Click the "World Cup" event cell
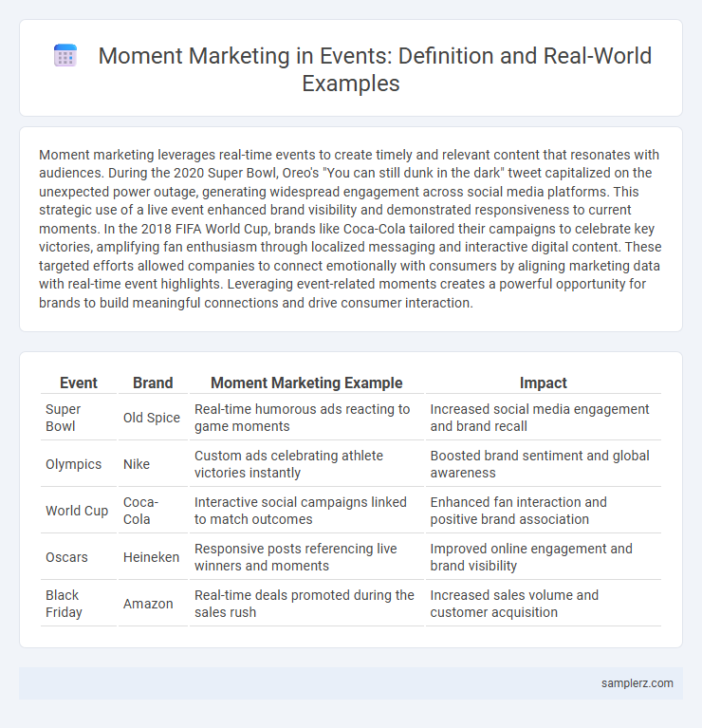 click(79, 511)
